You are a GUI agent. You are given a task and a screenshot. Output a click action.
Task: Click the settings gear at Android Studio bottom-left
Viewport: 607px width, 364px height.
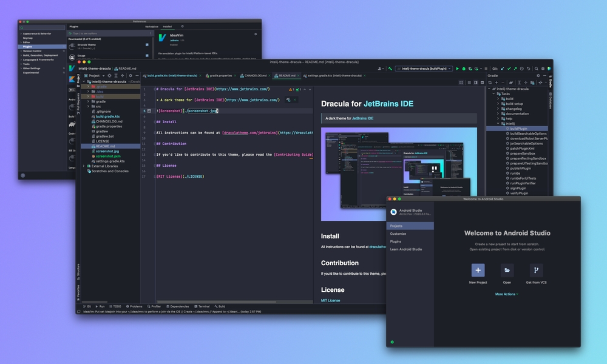pyautogui.click(x=392, y=342)
